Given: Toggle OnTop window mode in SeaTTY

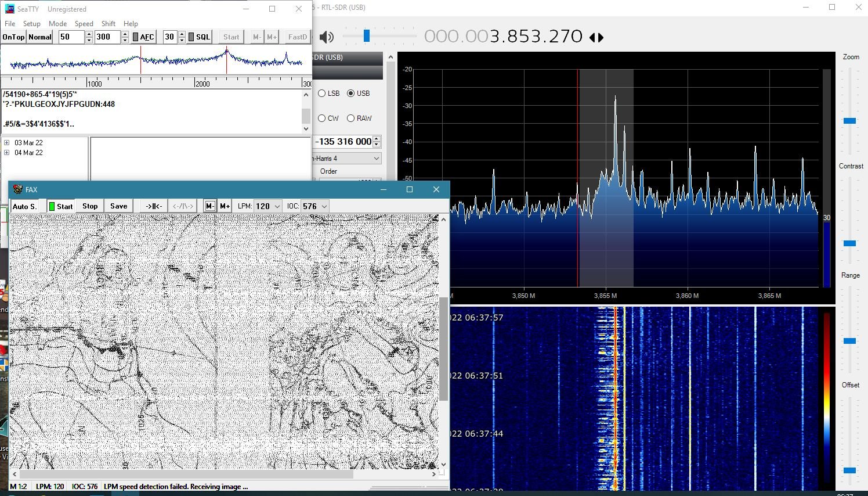Looking at the screenshot, I should point(13,37).
